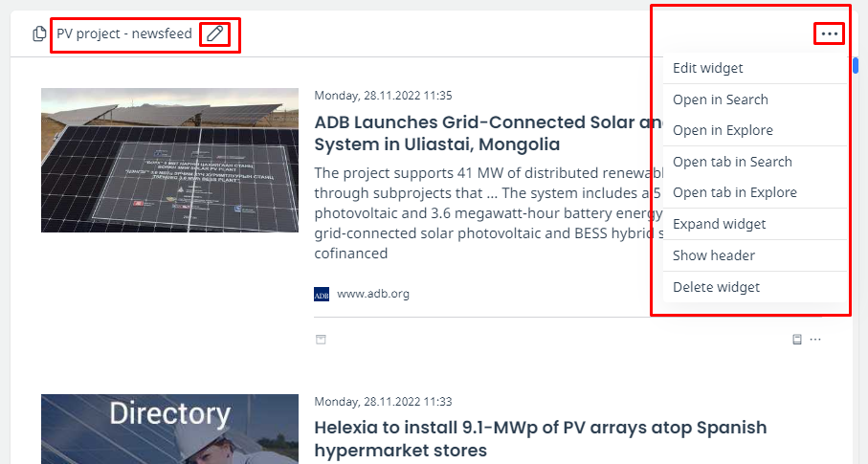Open the ADB article's three-dots menu
Viewport: 868px width, 464px height.
[x=815, y=340]
